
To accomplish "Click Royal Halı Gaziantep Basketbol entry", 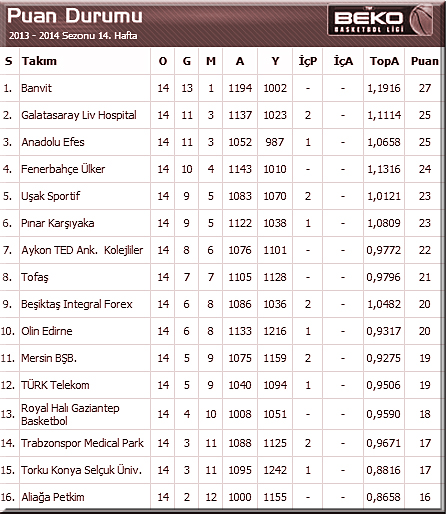I will [x=70, y=414].
